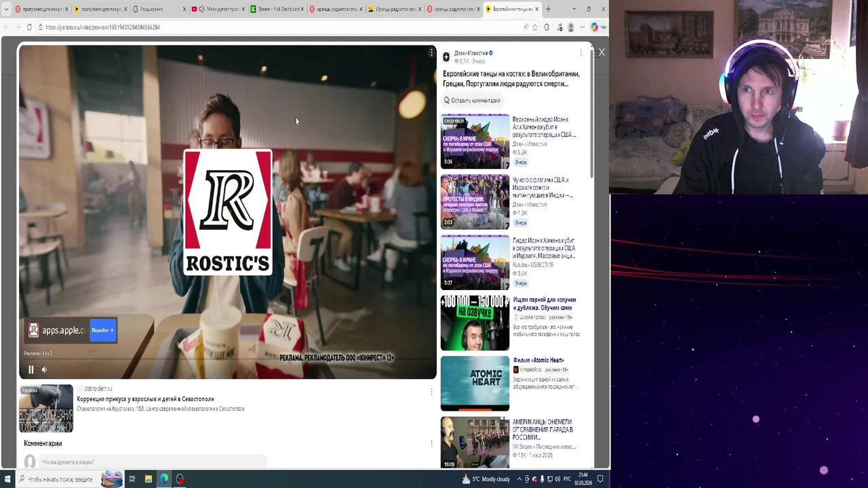
Task: Open File Explorer from the taskbar
Action: [x=148, y=479]
